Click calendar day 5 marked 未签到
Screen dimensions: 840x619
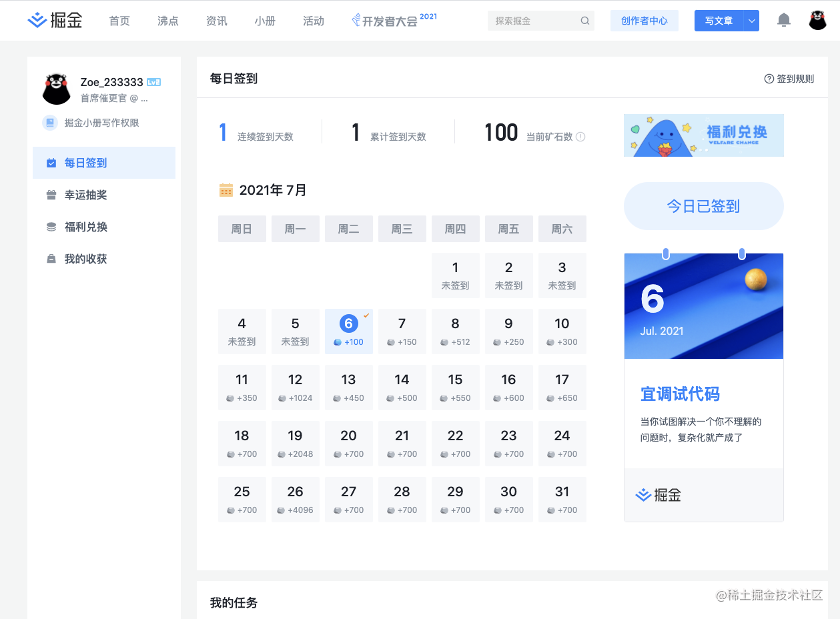296,332
